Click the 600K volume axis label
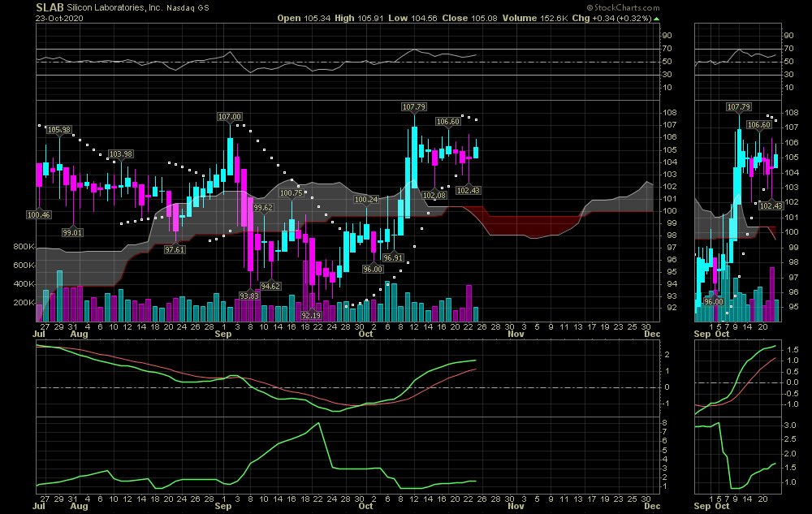The height and width of the screenshot is (514, 812). [24, 265]
